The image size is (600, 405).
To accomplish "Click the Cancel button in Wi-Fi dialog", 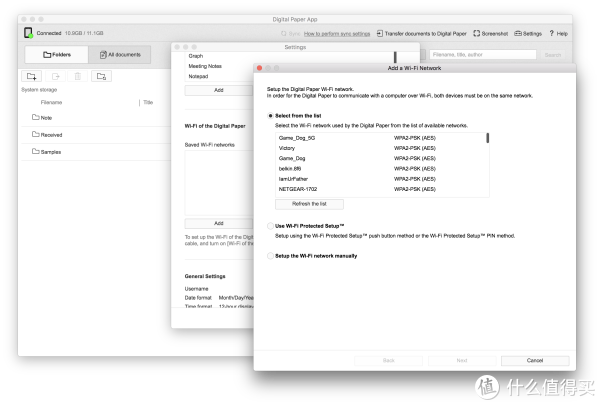I will [534, 360].
